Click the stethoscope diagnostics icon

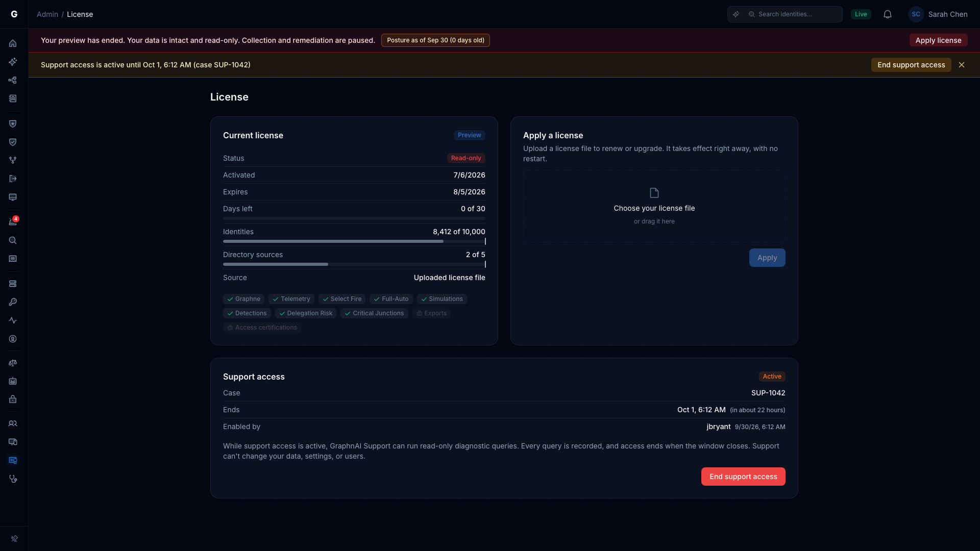13,479
